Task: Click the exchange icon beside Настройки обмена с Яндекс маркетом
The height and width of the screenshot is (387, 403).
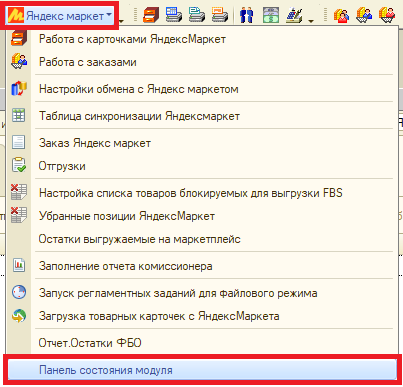Action: [19, 89]
